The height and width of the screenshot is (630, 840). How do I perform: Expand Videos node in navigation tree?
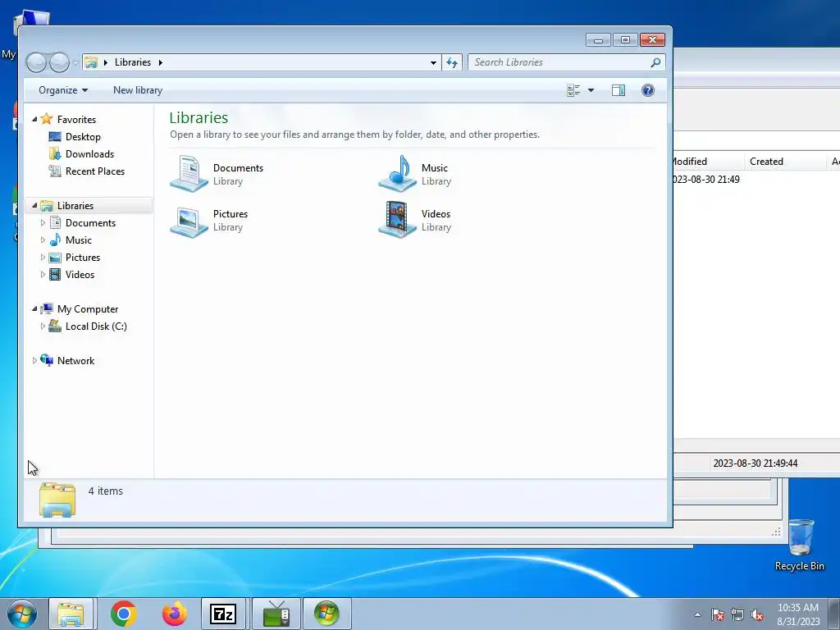coord(43,274)
